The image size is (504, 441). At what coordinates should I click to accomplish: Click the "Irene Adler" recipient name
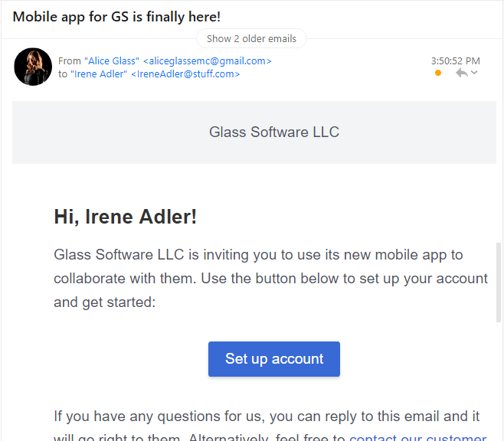(x=99, y=73)
